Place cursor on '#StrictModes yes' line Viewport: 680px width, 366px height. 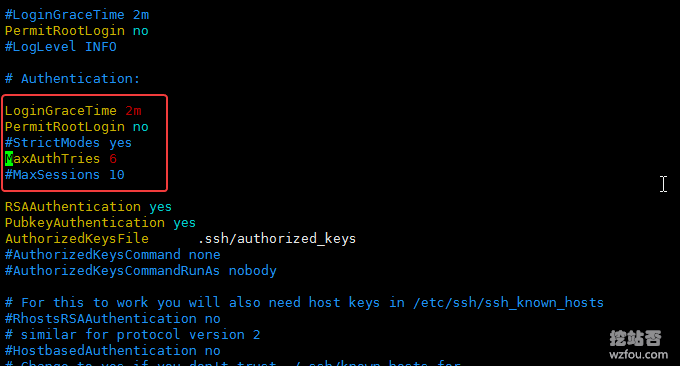tap(68, 143)
